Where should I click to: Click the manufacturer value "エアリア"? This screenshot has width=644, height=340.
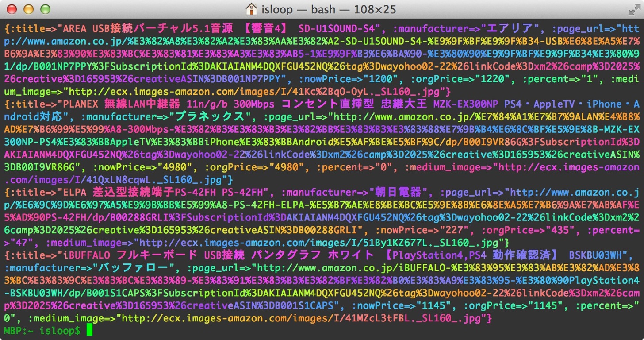click(x=510, y=29)
